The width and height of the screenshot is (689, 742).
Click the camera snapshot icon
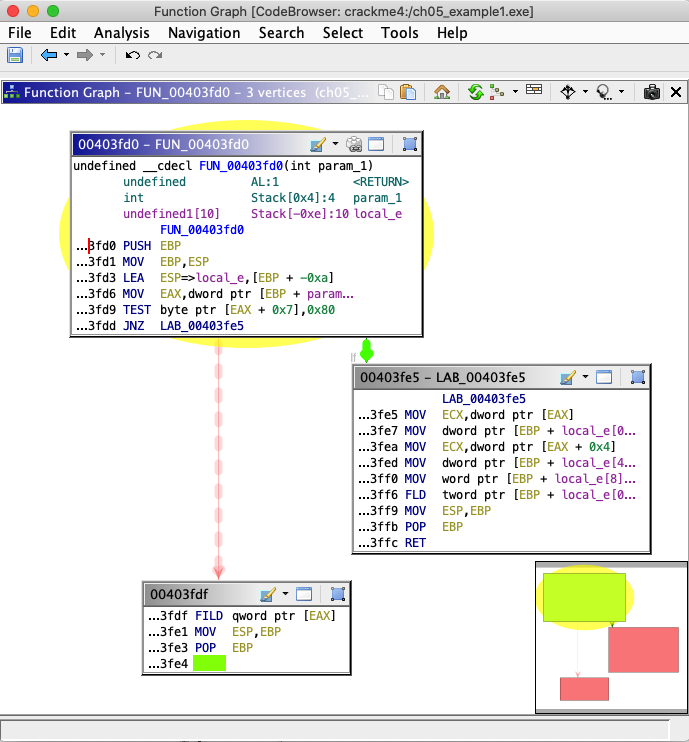tap(651, 92)
